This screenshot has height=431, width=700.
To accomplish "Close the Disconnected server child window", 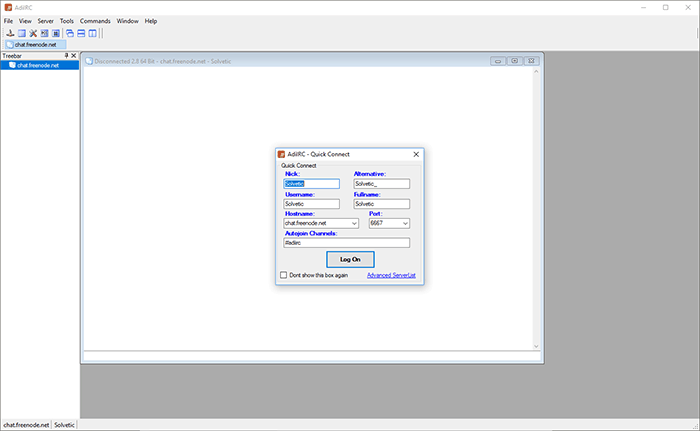I will [531, 61].
